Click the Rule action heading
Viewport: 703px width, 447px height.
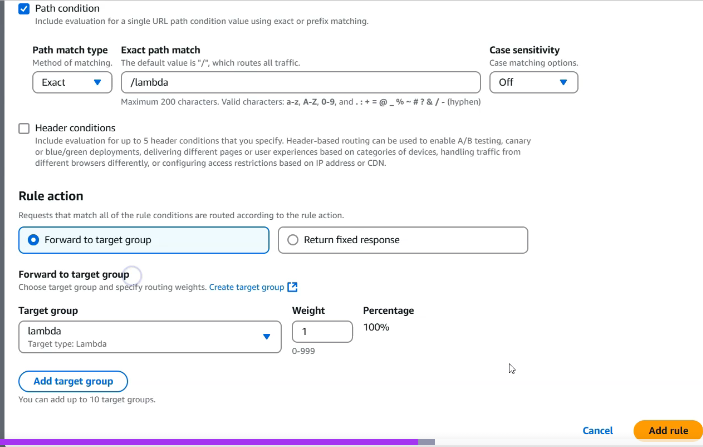(51, 196)
